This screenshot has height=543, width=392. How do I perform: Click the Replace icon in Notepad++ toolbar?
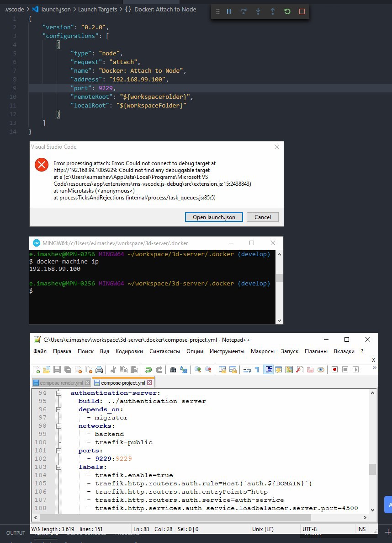pyautogui.click(x=183, y=370)
